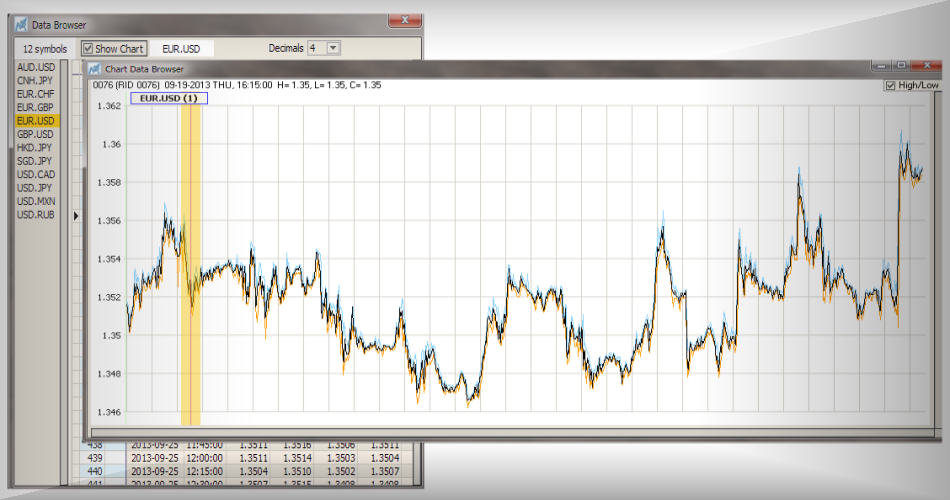Click the EUR.USD (1) chart series label
This screenshot has height=500, width=950.
[168, 98]
